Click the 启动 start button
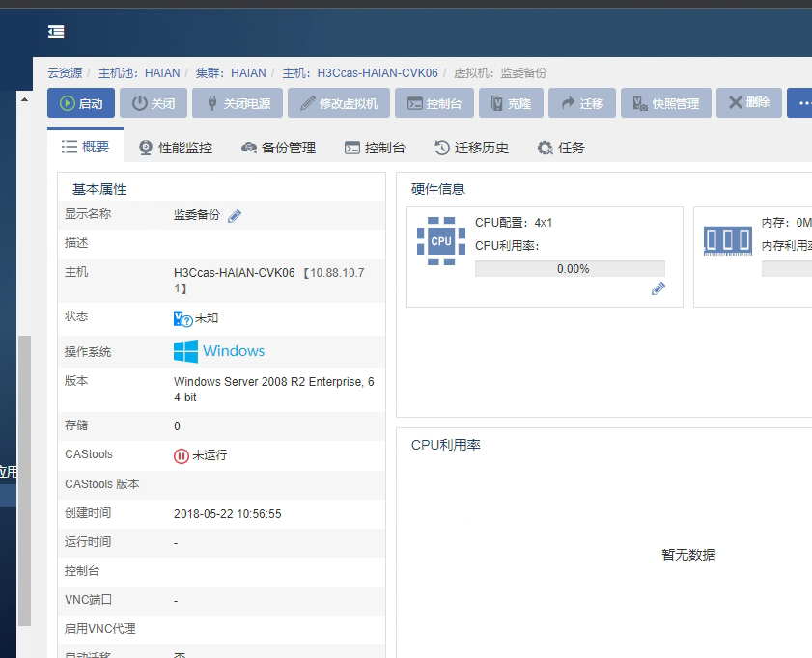The height and width of the screenshot is (658, 812). click(x=81, y=103)
